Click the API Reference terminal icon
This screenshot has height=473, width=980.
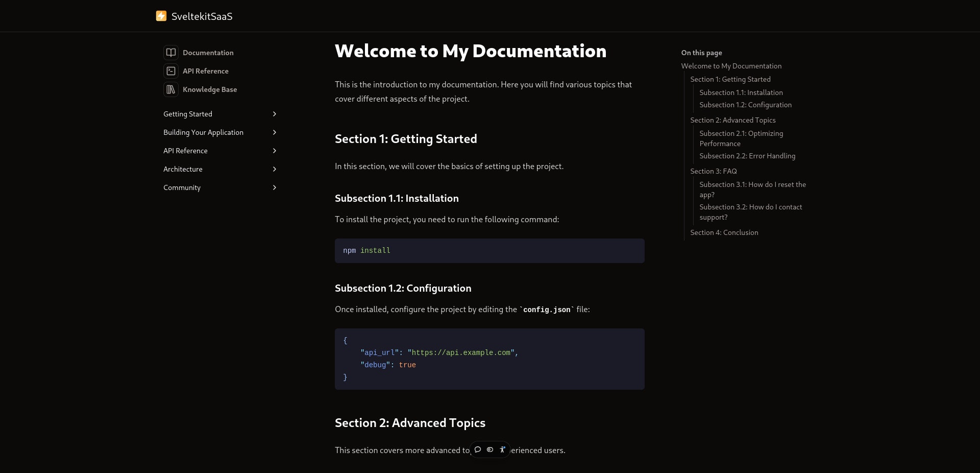point(171,71)
